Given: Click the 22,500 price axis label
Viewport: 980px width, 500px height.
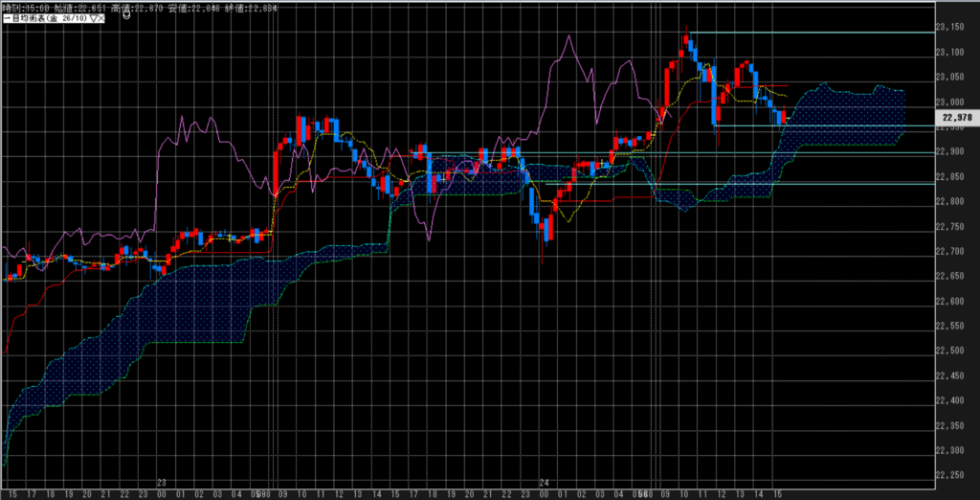Looking at the screenshot, I should click(957, 351).
